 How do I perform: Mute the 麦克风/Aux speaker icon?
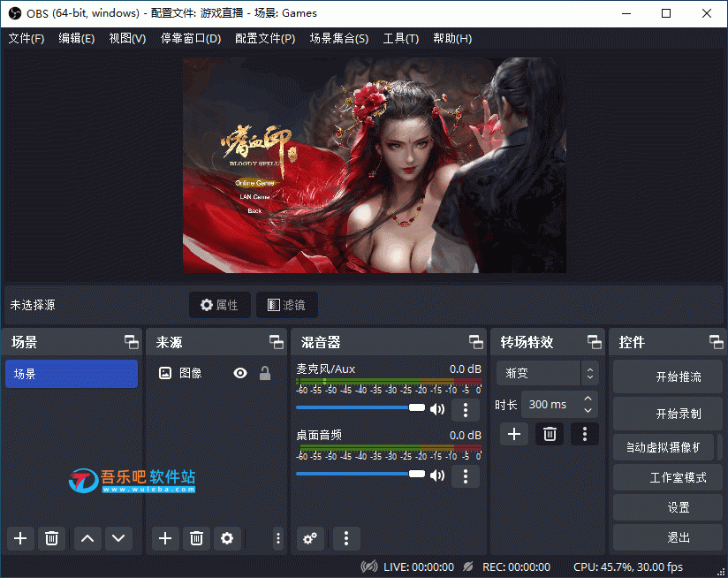coord(437,409)
